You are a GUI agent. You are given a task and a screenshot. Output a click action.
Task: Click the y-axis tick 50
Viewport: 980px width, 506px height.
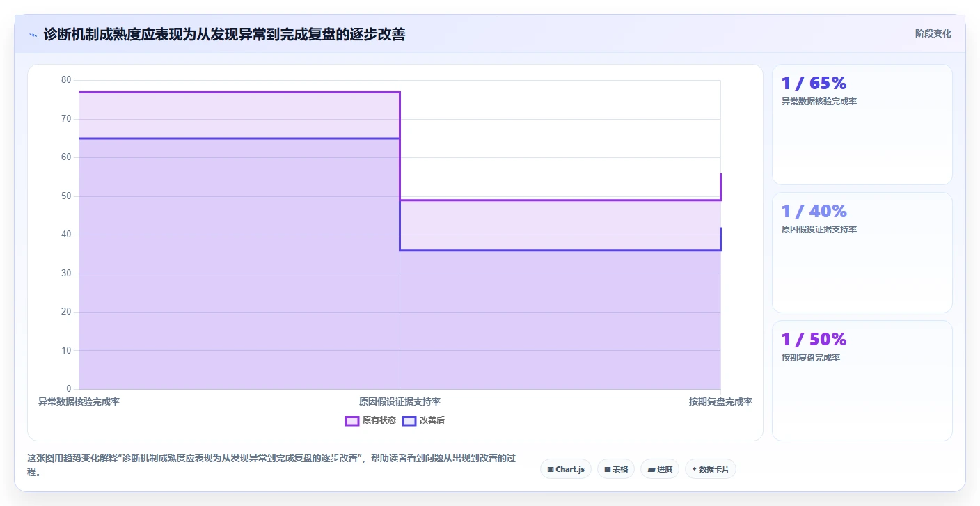[66, 196]
